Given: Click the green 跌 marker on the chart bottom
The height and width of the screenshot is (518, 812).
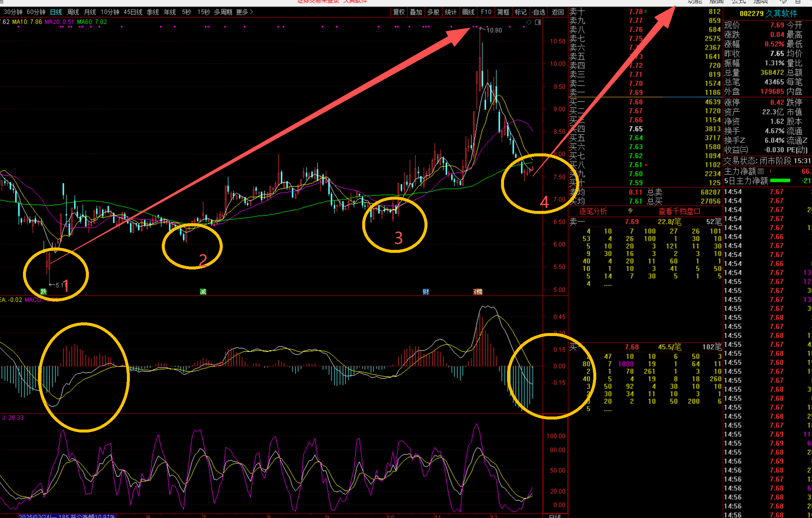Looking at the screenshot, I should (x=44, y=291).
